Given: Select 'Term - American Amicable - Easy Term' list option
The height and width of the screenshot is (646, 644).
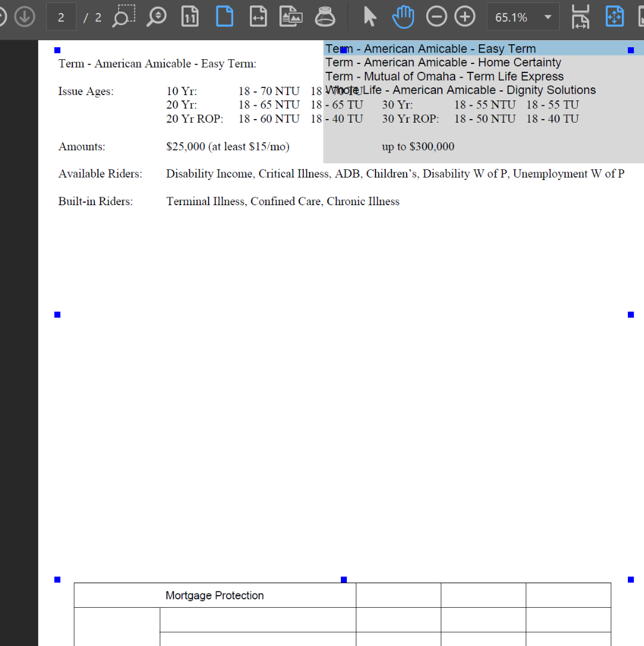Looking at the screenshot, I should click(x=483, y=48).
